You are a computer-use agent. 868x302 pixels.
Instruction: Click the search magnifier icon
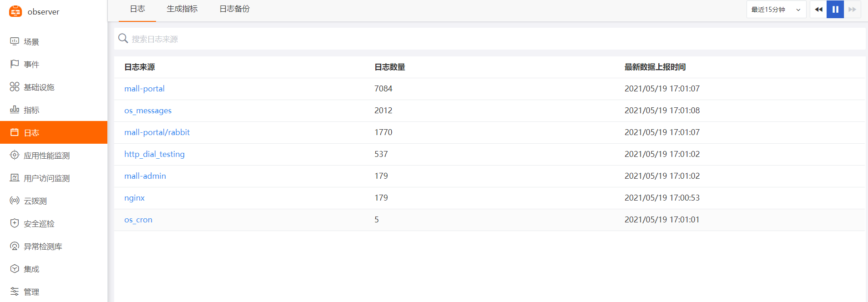(x=123, y=39)
